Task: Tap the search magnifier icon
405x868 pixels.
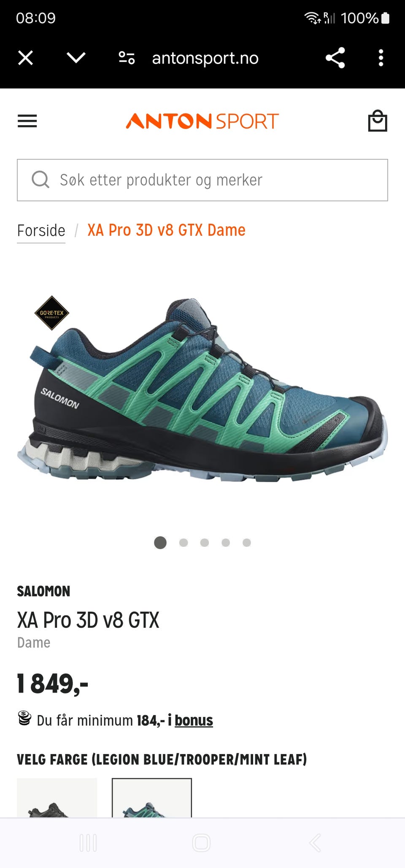Action: click(x=40, y=180)
